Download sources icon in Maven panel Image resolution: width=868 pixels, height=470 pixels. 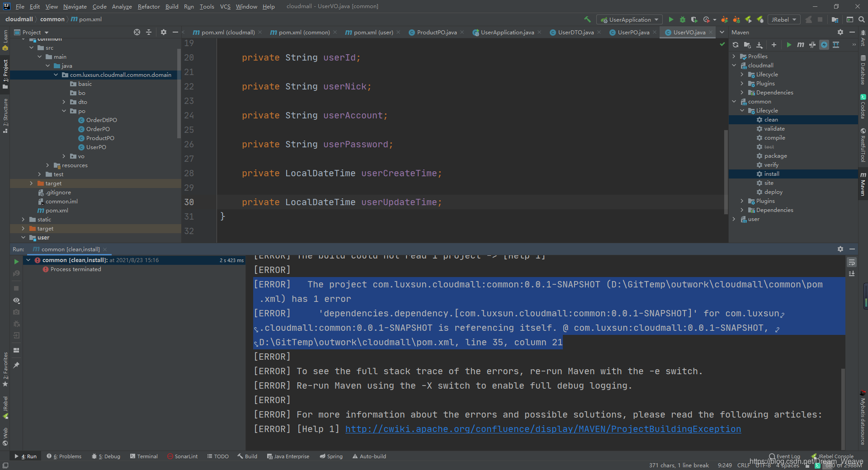759,45
